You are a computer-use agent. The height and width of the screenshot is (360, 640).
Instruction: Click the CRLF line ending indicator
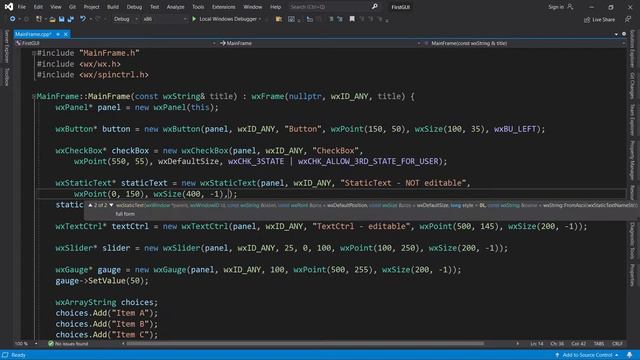pos(617,344)
